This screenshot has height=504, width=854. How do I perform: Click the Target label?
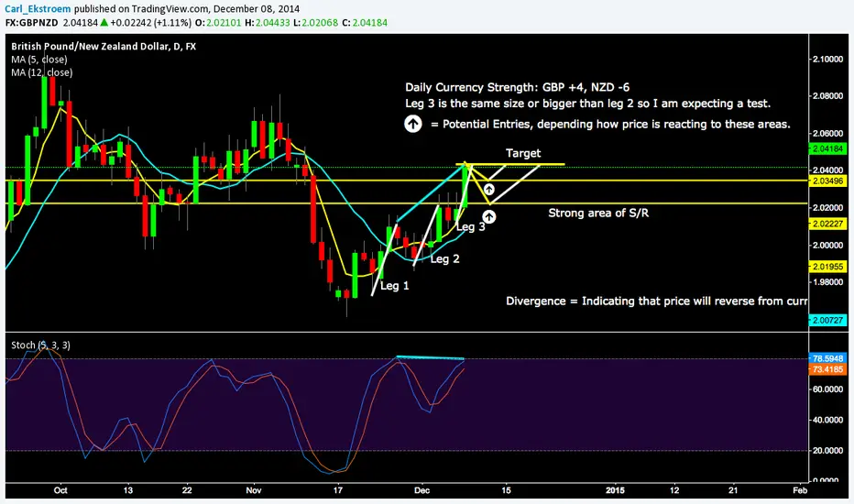click(523, 153)
